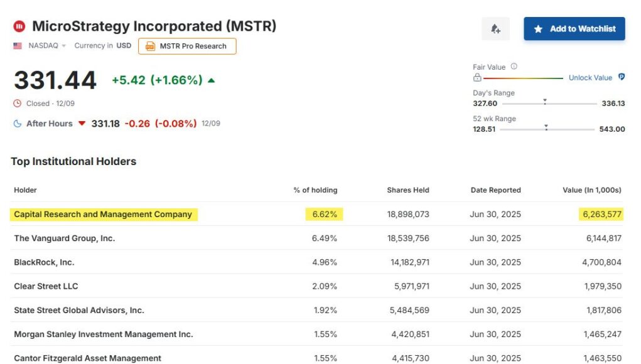Click the Top Institutional Holders heading
641x364 pixels.
point(73,161)
